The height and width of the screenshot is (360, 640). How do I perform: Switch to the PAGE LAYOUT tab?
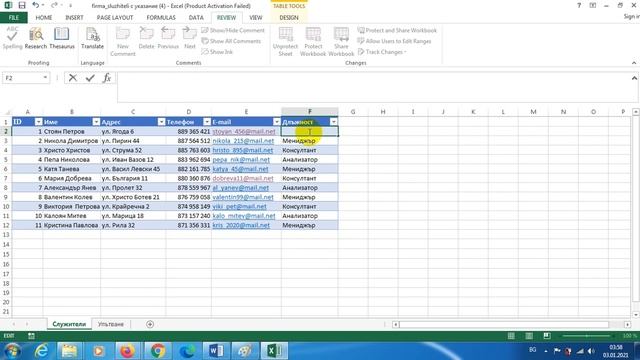pyautogui.click(x=115, y=18)
